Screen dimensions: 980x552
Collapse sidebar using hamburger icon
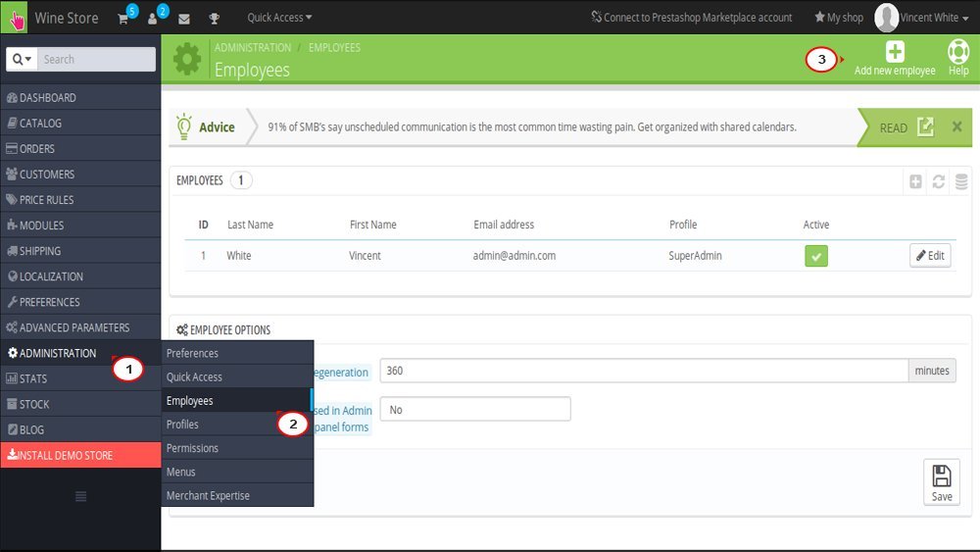click(x=80, y=496)
